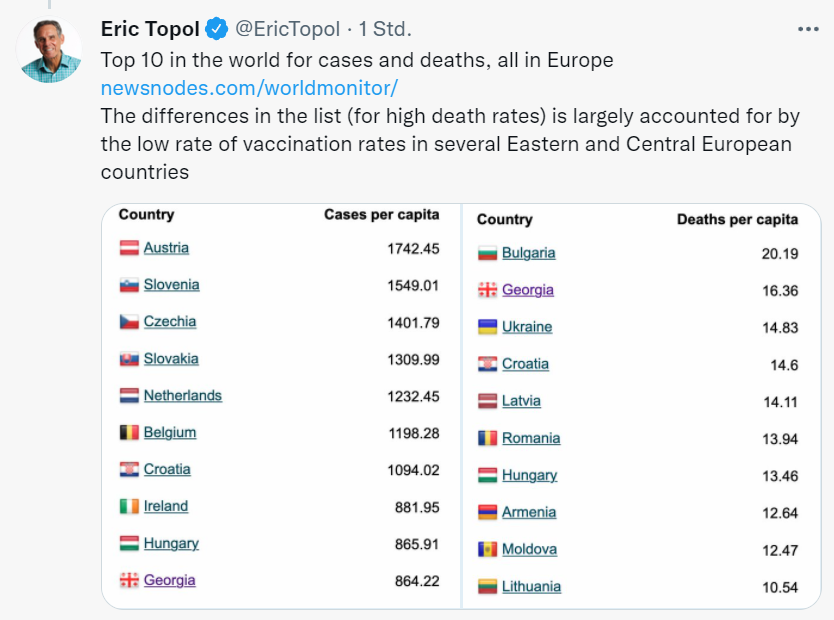Click the Ireland flag icon
Image resolution: width=834 pixels, height=620 pixels.
click(129, 506)
